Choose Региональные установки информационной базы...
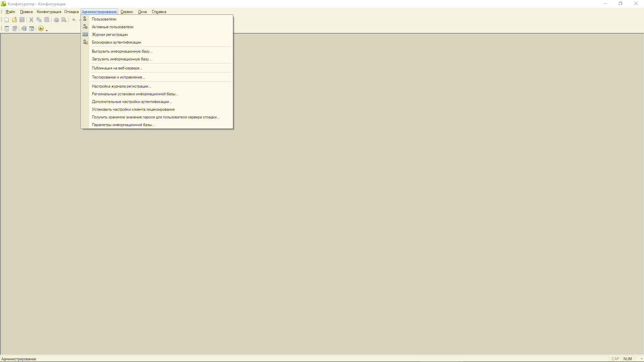This screenshot has height=362, width=644. [157, 94]
